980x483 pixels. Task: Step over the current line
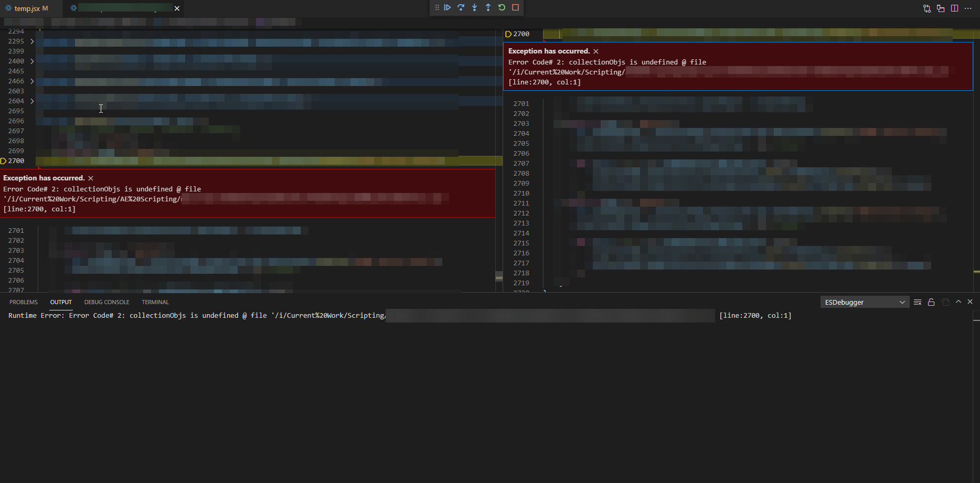tap(461, 7)
